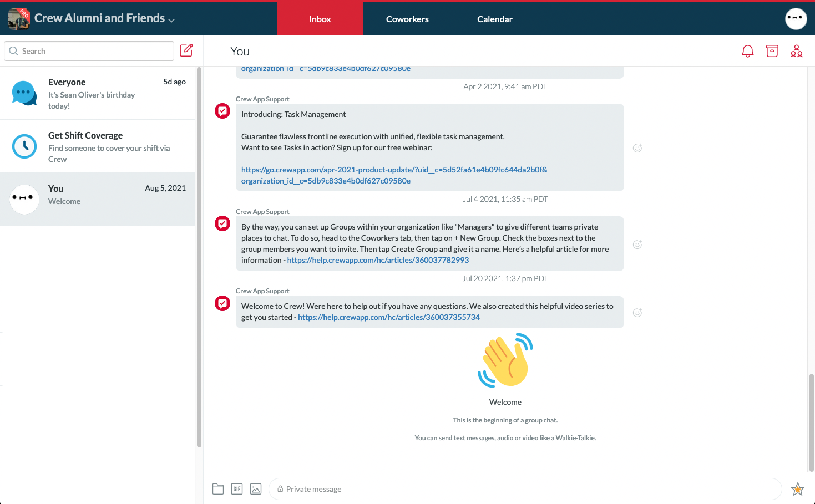The width and height of the screenshot is (815, 504).
Task: Click the image attachment icon
Action: tap(256, 488)
